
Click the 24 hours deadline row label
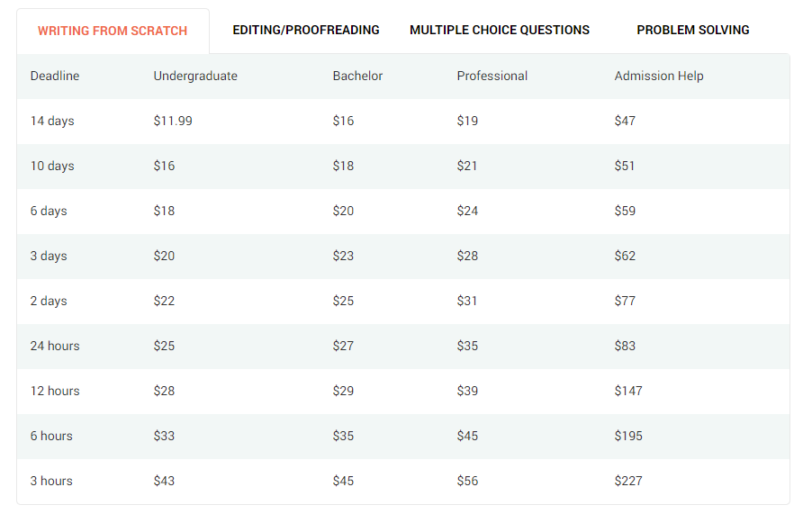[55, 347]
